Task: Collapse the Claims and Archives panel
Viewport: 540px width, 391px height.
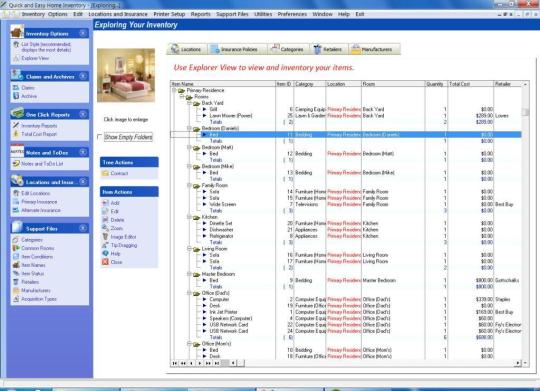Action: click(x=83, y=76)
